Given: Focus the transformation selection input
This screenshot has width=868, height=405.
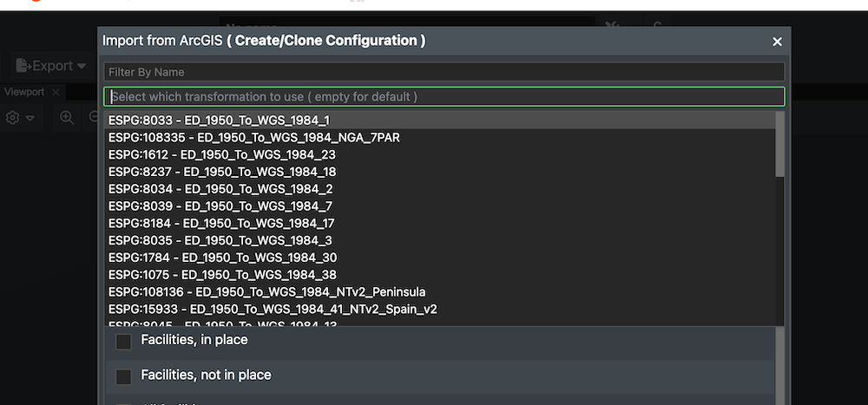Looking at the screenshot, I should click(x=444, y=97).
